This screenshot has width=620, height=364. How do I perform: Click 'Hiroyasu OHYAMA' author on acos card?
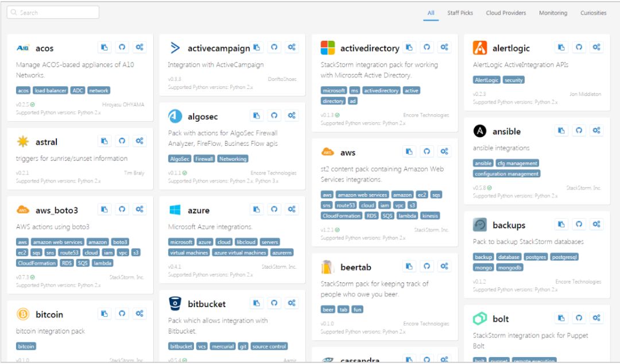click(x=123, y=105)
